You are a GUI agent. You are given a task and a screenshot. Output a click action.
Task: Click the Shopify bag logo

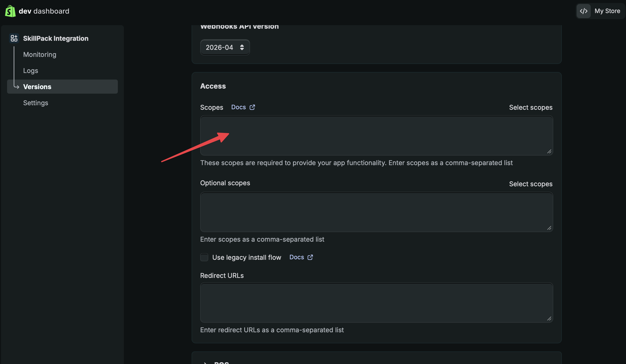[10, 11]
